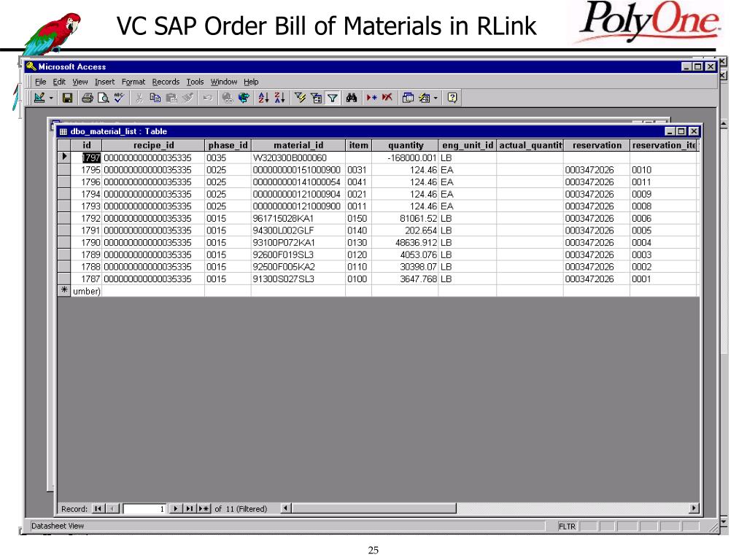
Task: Click the horizontal scrollbar thumb
Action: [x=374, y=508]
